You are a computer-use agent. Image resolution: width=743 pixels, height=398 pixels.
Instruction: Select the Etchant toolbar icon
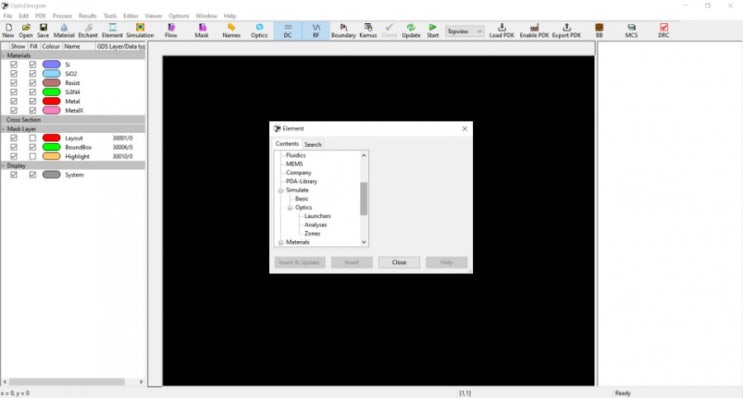(88, 30)
